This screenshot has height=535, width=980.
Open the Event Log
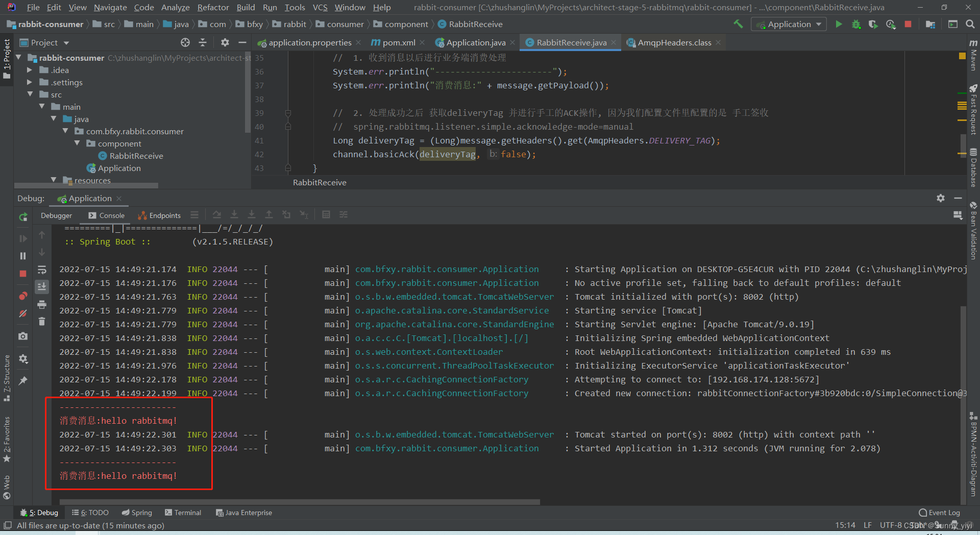939,513
